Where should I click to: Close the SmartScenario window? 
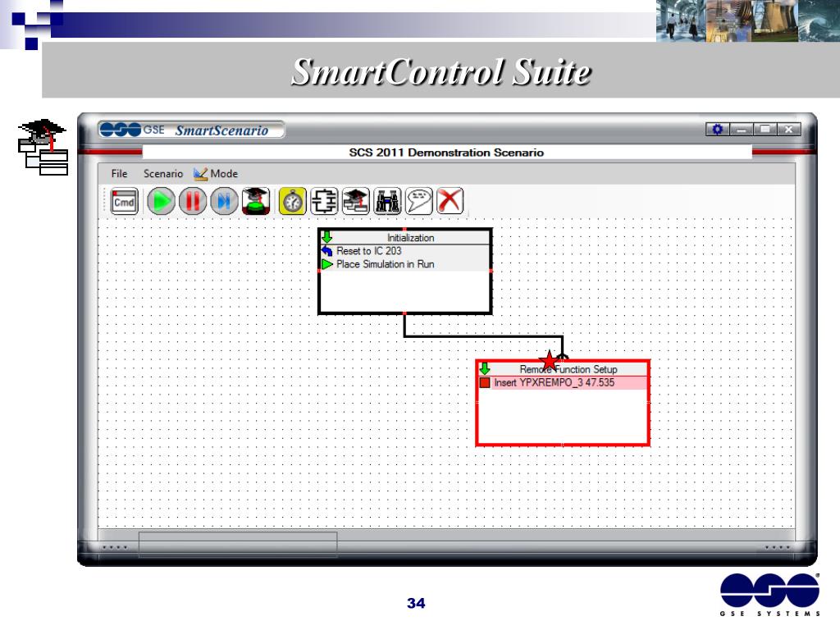(x=788, y=129)
